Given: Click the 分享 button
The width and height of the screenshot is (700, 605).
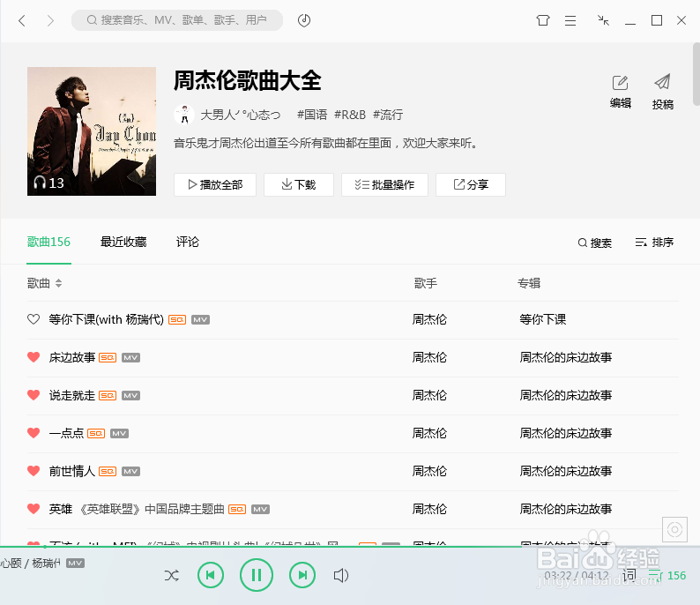Looking at the screenshot, I should (471, 184).
